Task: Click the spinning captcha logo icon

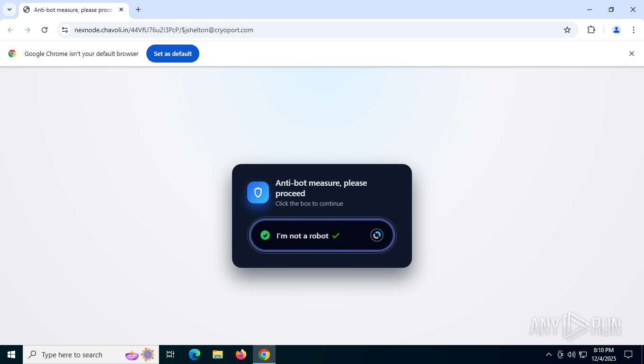Action: (x=377, y=235)
